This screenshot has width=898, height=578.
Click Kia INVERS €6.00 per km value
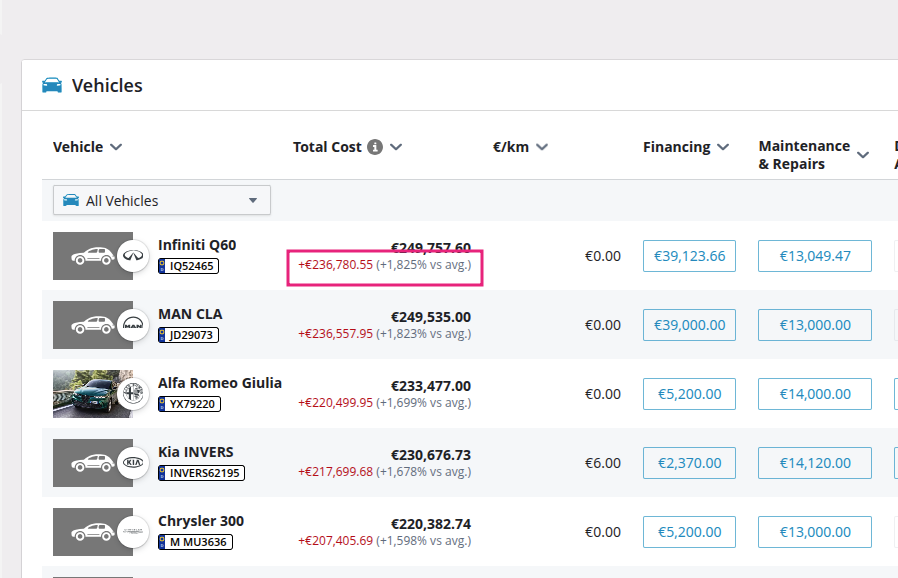[602, 463]
